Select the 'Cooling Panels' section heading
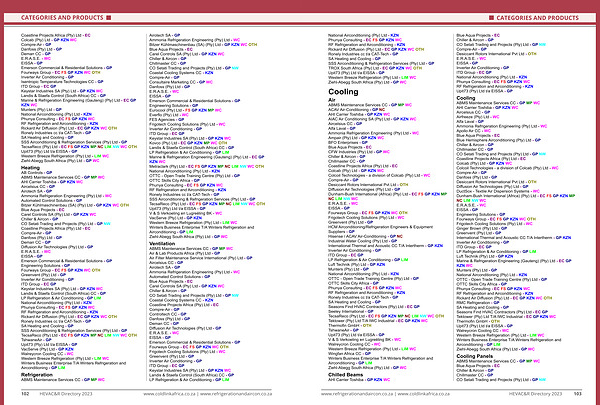The image size is (600, 405). coord(474,356)
